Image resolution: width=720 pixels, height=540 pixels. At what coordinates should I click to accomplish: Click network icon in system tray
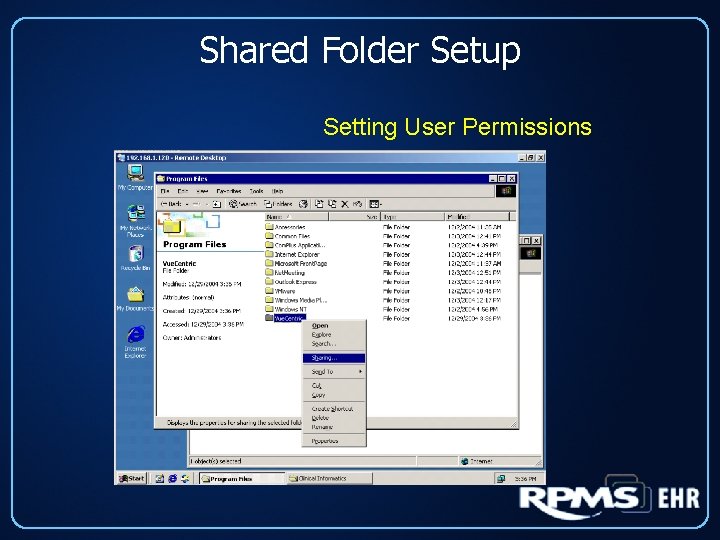[501, 478]
